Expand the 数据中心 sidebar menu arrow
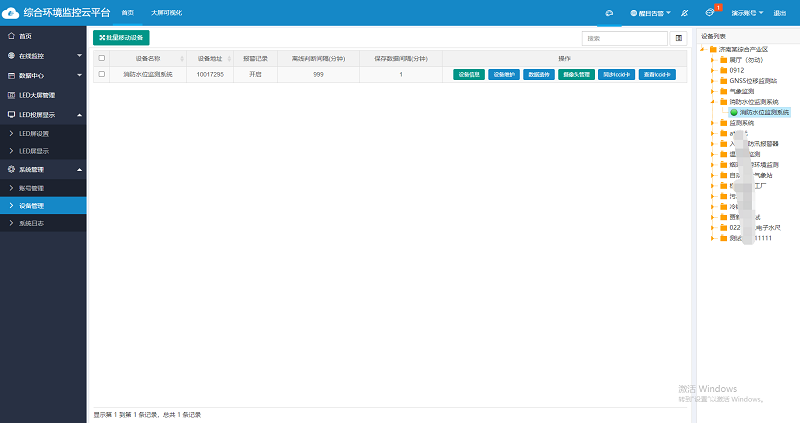800x423 pixels. (80, 76)
